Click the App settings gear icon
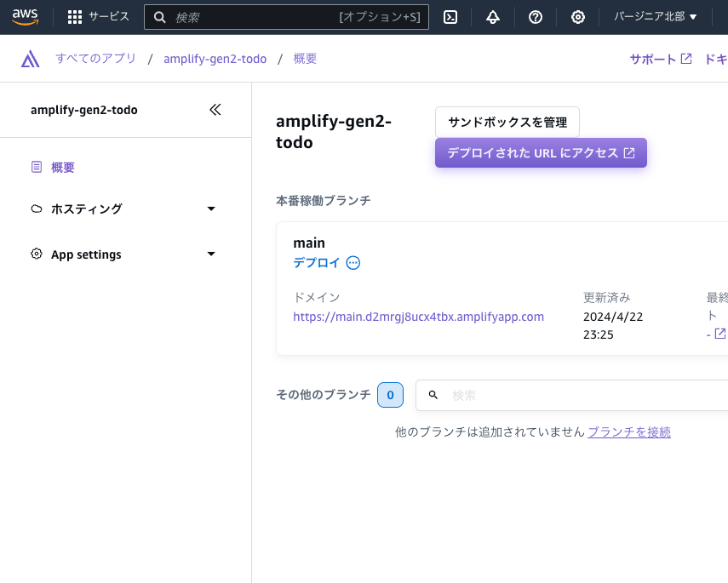 [x=37, y=254]
